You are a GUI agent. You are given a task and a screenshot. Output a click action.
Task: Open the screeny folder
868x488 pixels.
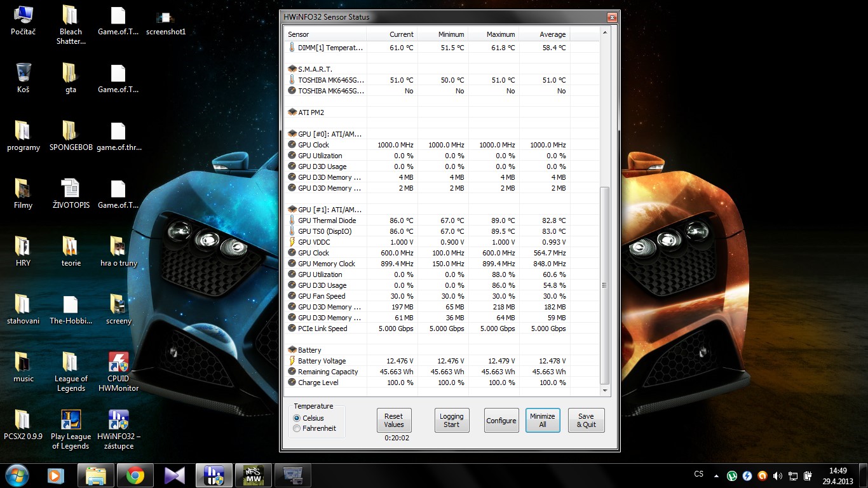coord(118,310)
